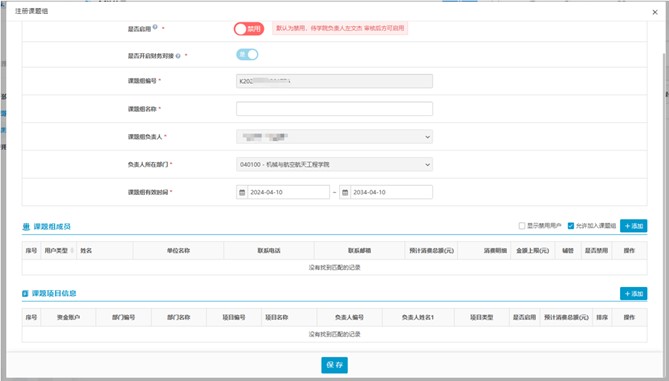Image resolution: width=669 pixels, height=381 pixels.
Task: Click the 添加 button for project info
Action: pyautogui.click(x=634, y=294)
